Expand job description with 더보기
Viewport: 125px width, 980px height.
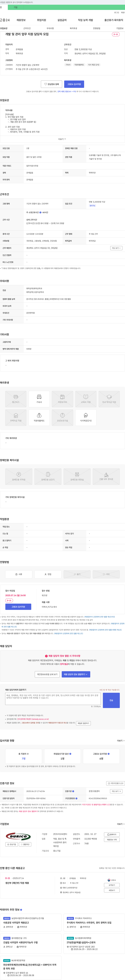[x=62, y=139]
